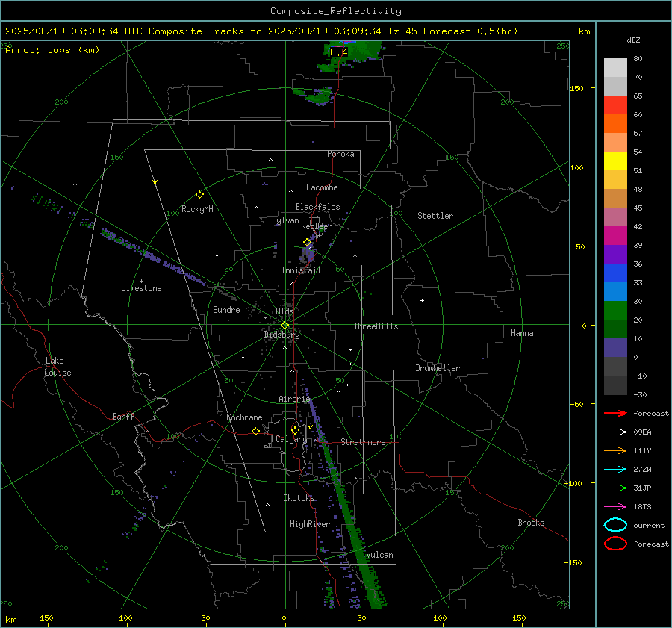Screen dimensions: 672x628
Task: Select the purple 36-39 dBZ swatch
Action: tap(615, 255)
